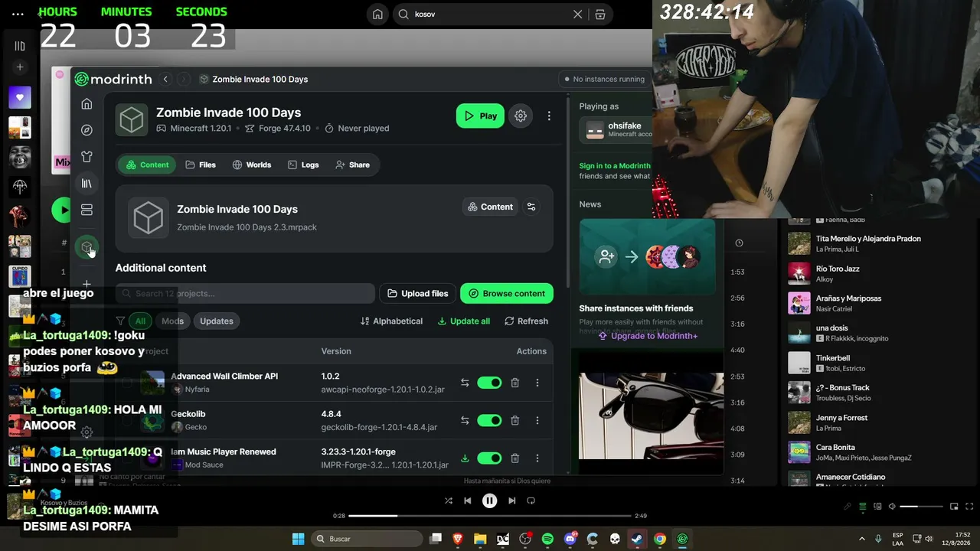Delete the Iam Music Player Renewed mod
980x551 pixels.
tap(515, 458)
